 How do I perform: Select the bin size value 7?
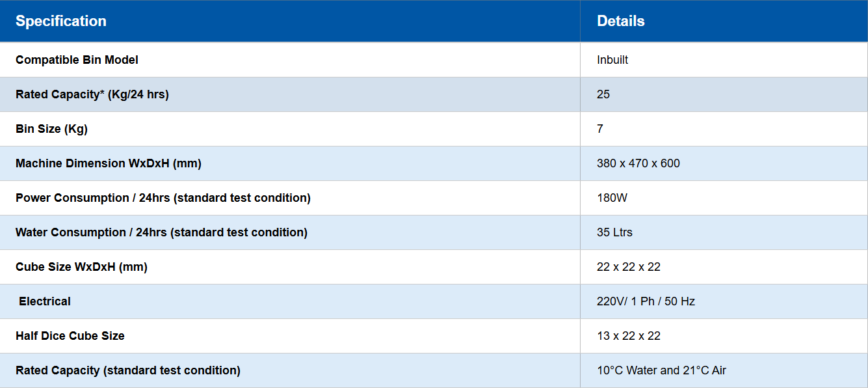click(600, 129)
